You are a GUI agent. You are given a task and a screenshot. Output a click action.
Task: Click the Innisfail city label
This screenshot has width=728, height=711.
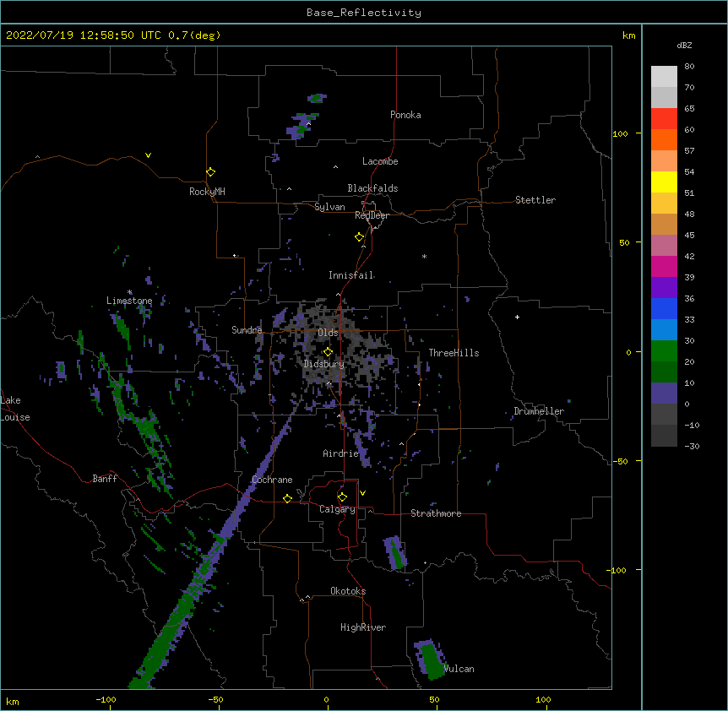tap(351, 275)
